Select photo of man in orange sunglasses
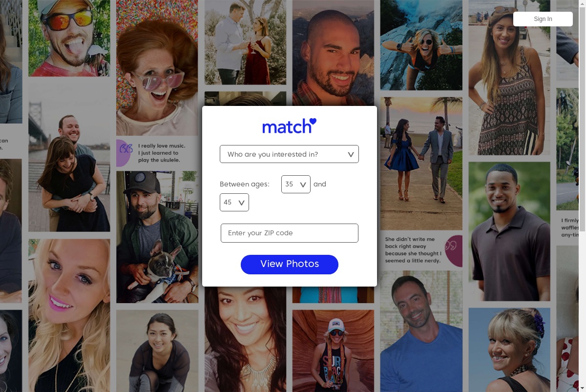This screenshot has width=586, height=392. [68, 38]
